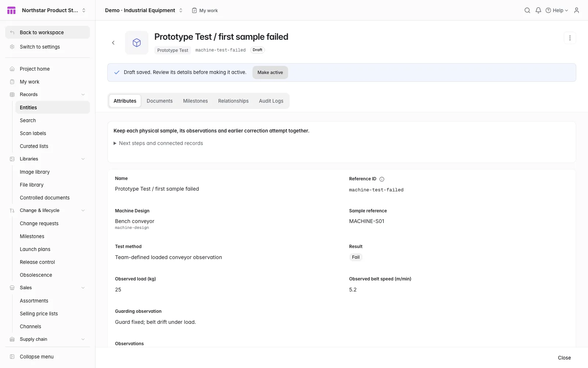This screenshot has height=368, width=588.
Task: Open the search magnifier icon
Action: (527, 10)
